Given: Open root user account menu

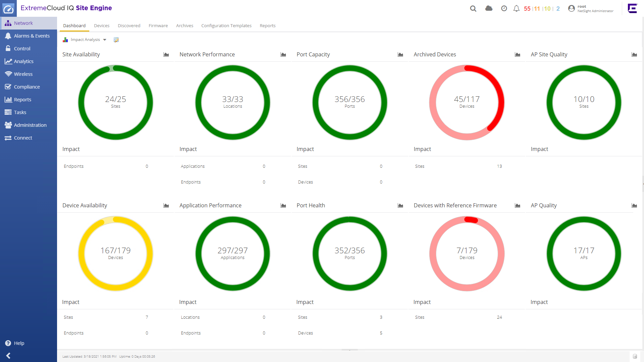Looking at the screenshot, I should (x=591, y=8).
